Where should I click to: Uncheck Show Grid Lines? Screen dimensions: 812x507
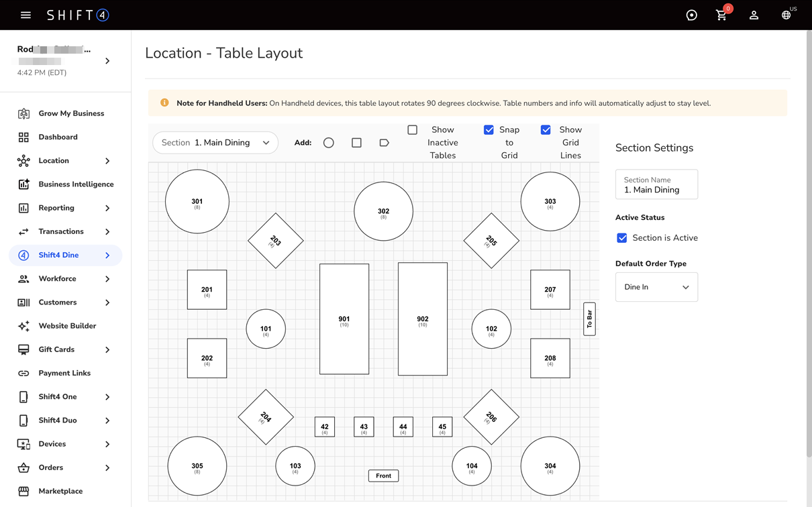(x=546, y=130)
